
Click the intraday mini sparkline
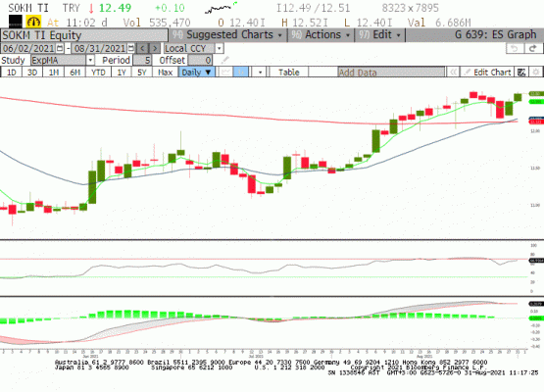point(221,8)
